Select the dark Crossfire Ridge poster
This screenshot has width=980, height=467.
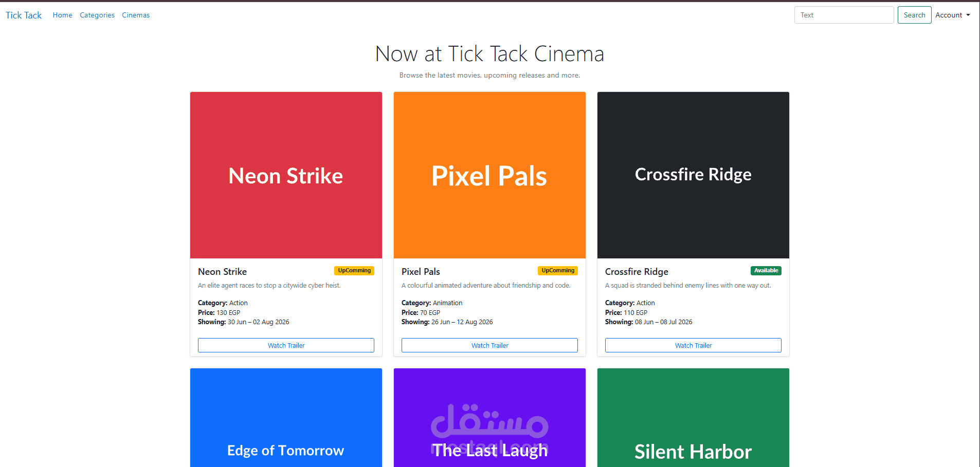click(x=693, y=175)
